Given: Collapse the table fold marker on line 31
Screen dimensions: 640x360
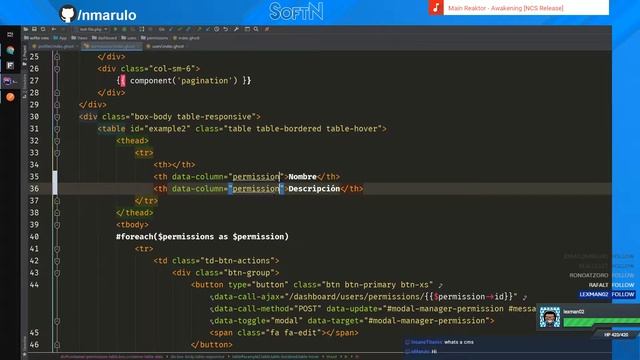Looking at the screenshot, I should 57,129.
